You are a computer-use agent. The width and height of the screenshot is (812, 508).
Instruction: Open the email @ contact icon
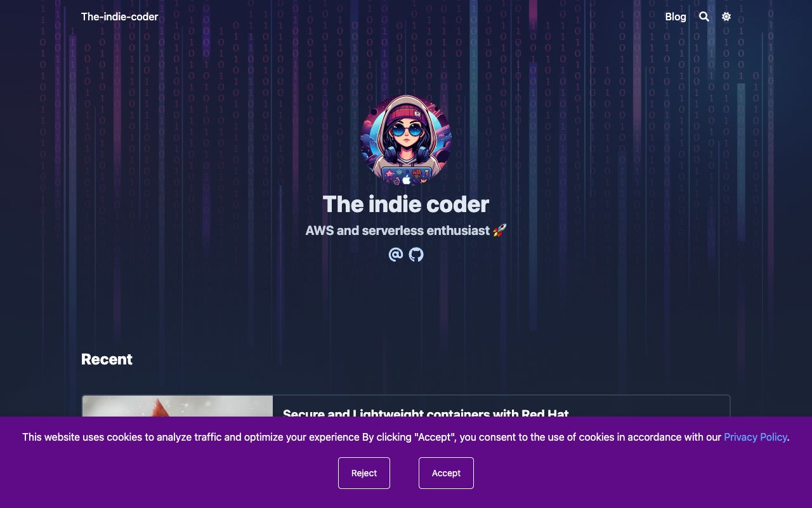(396, 255)
